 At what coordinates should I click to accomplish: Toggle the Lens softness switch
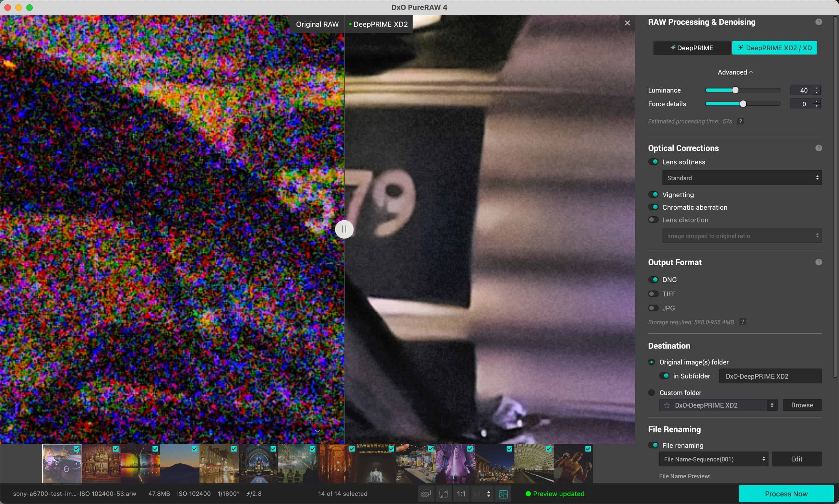tap(653, 162)
